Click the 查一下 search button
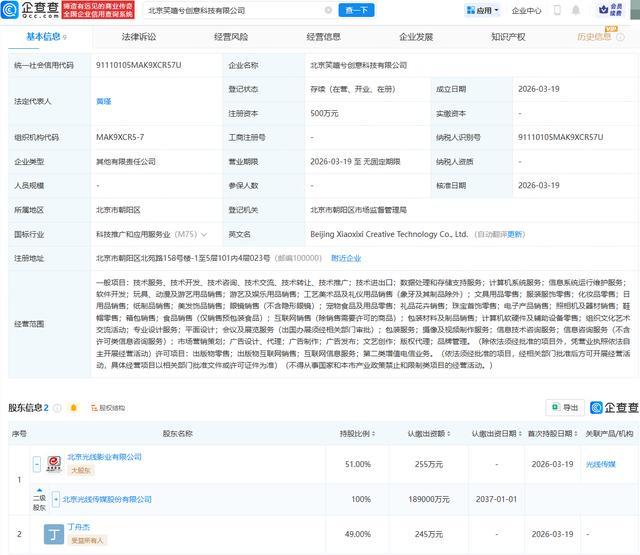 click(x=356, y=10)
